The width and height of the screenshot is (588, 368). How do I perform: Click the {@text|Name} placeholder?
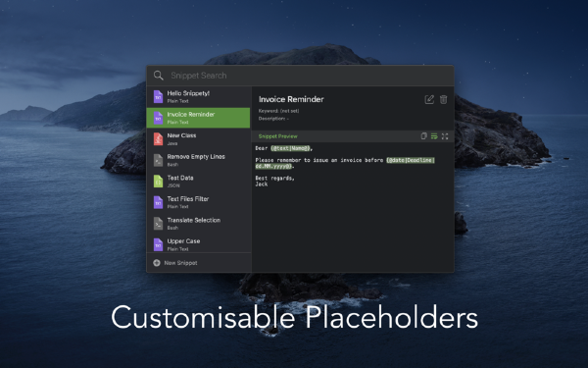pyautogui.click(x=291, y=148)
